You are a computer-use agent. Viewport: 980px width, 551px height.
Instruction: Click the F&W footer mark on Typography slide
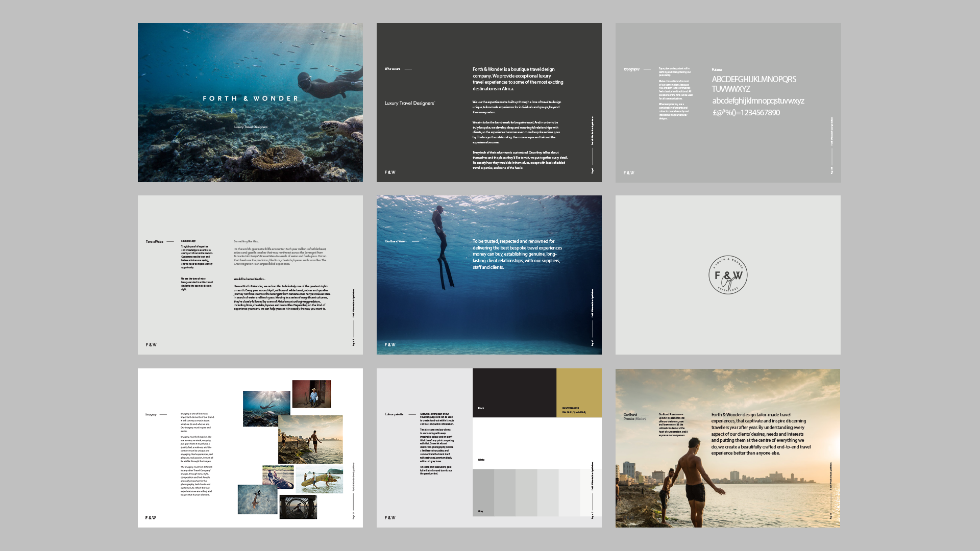pos(629,173)
